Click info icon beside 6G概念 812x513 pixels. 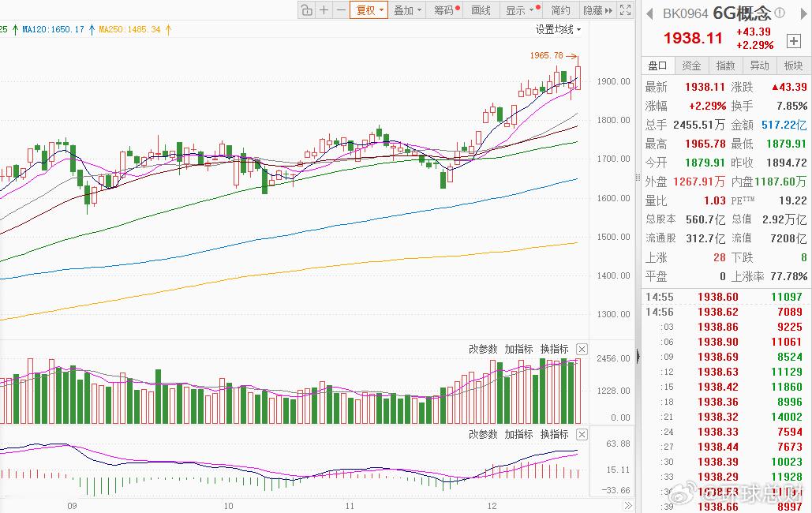pyautogui.click(x=780, y=13)
